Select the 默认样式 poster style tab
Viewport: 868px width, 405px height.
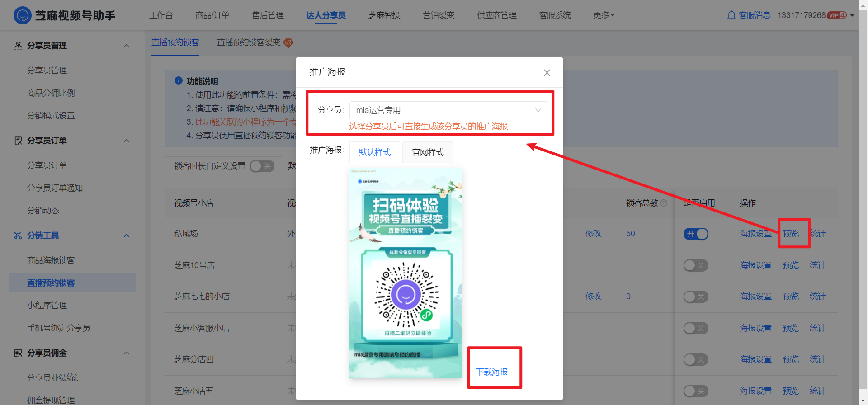(x=375, y=152)
